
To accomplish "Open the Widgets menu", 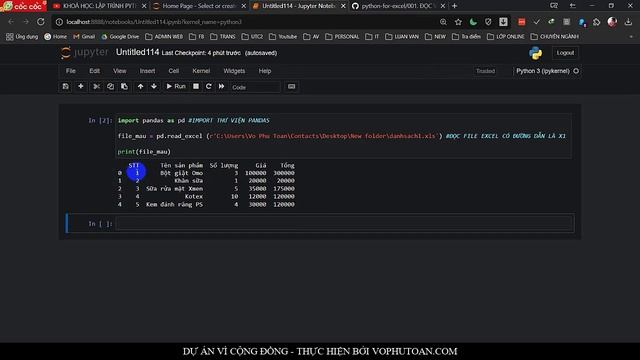I will click(234, 71).
